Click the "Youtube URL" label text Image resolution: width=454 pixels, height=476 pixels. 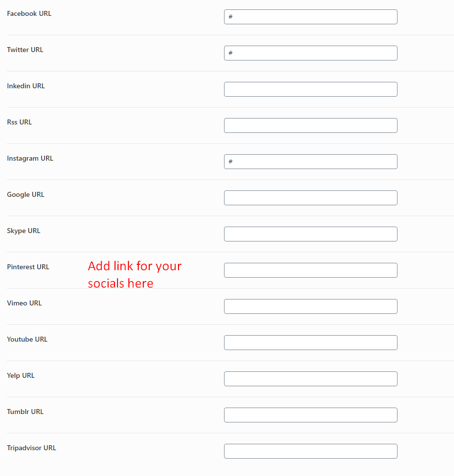point(27,339)
